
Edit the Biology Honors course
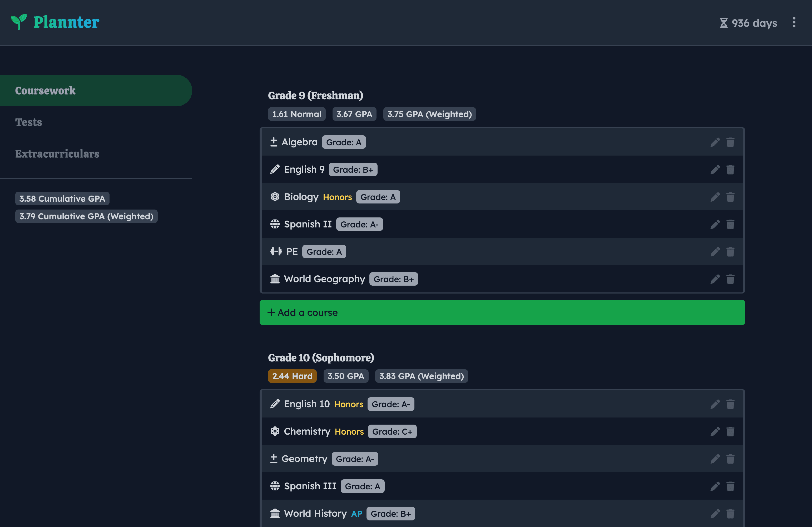point(715,197)
